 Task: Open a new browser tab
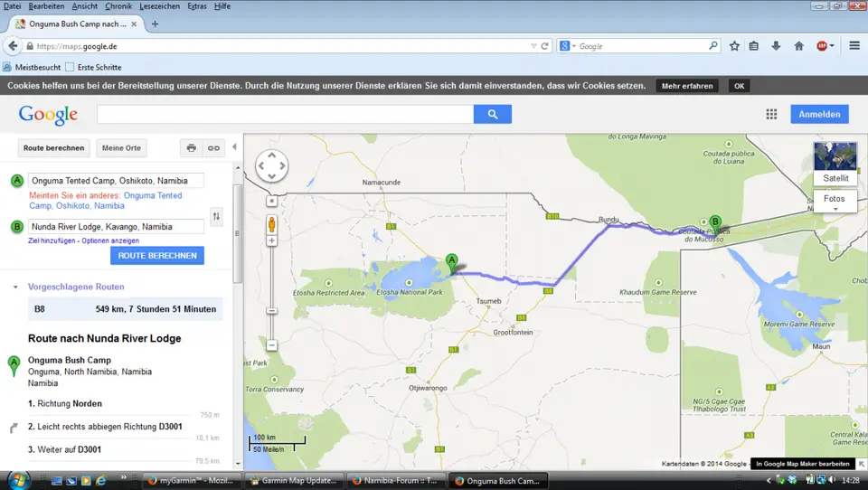coord(155,24)
